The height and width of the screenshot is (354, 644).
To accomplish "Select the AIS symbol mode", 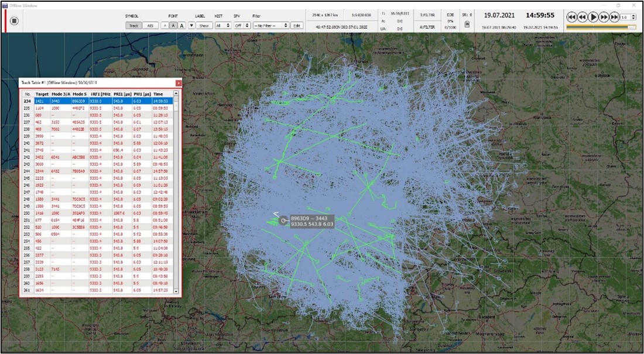I will (150, 26).
